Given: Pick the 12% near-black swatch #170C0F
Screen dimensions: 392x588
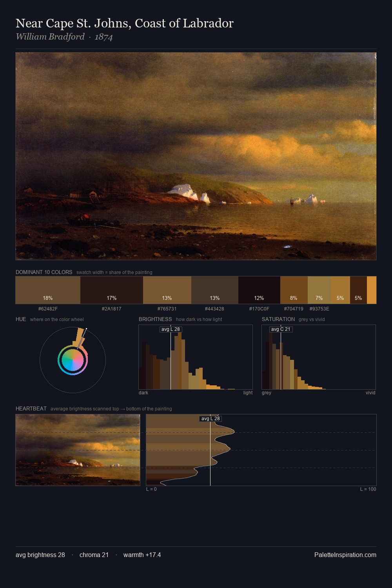Looking at the screenshot, I should pyautogui.click(x=259, y=290).
